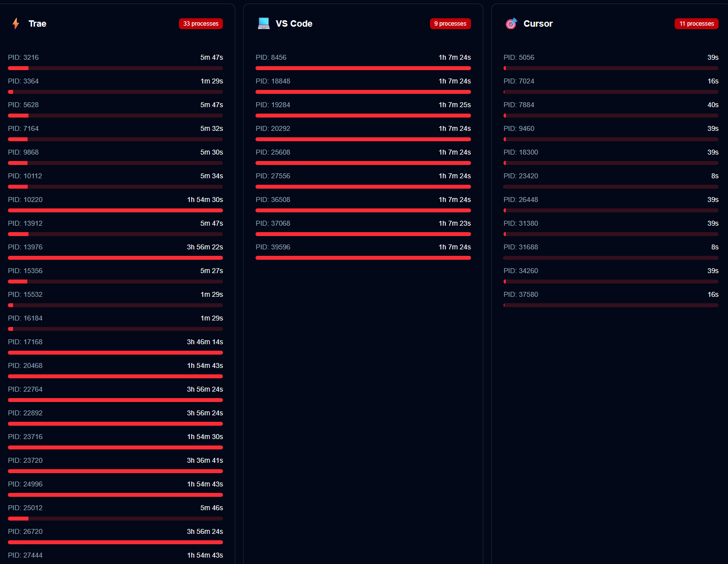The image size is (728, 564).
Task: Select text PID: 7164
Action: (x=23, y=128)
